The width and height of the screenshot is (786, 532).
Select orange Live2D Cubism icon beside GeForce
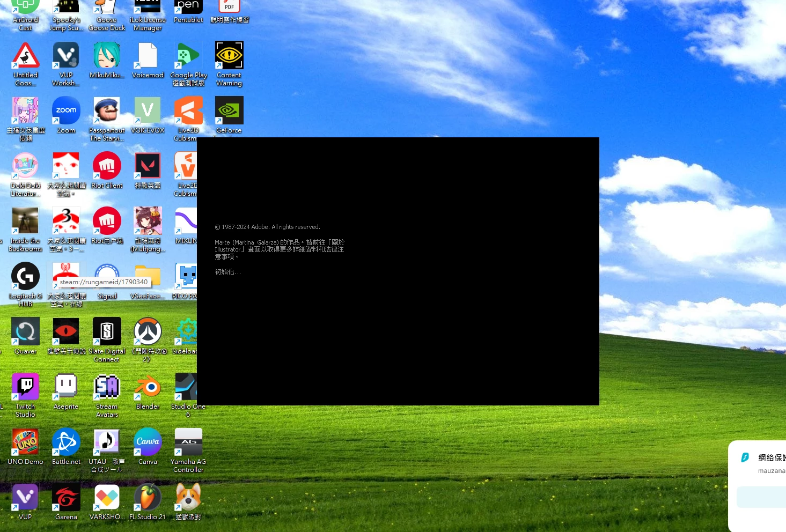tap(188, 119)
